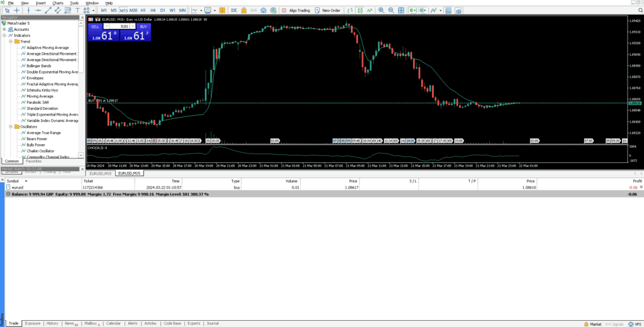
Task: Draw a vertical line on chart
Action: point(28,10)
